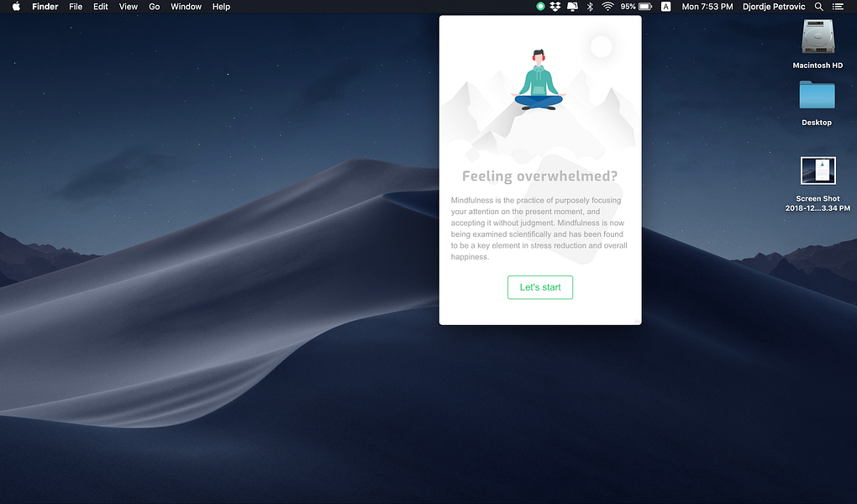Open Notification Center list icon
Screen dimensions: 857x504
coord(838,7)
